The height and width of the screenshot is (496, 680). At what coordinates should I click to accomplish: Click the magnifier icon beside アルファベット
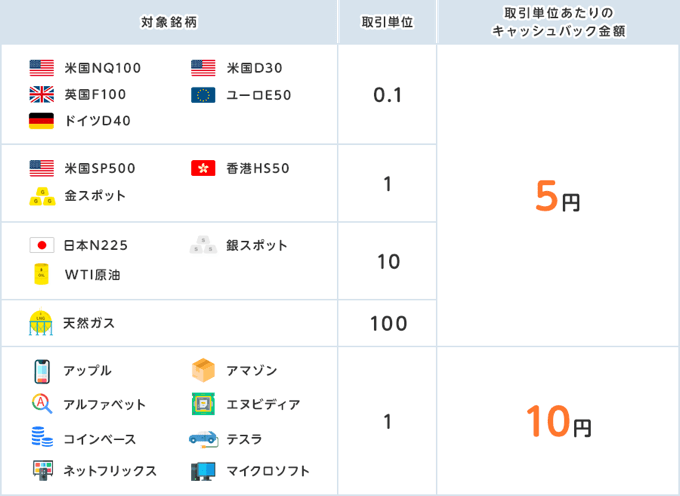pyautogui.click(x=42, y=404)
